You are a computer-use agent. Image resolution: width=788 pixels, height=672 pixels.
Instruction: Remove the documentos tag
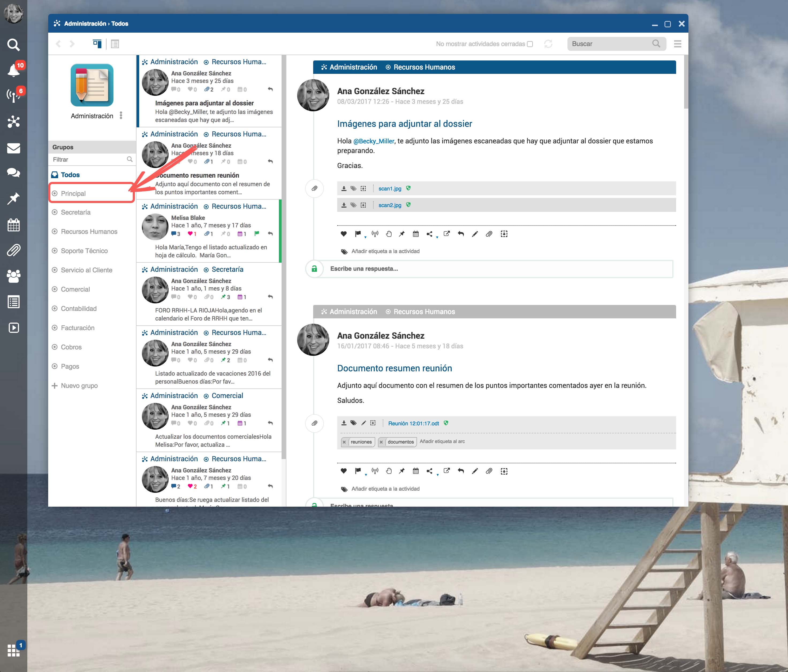381,442
